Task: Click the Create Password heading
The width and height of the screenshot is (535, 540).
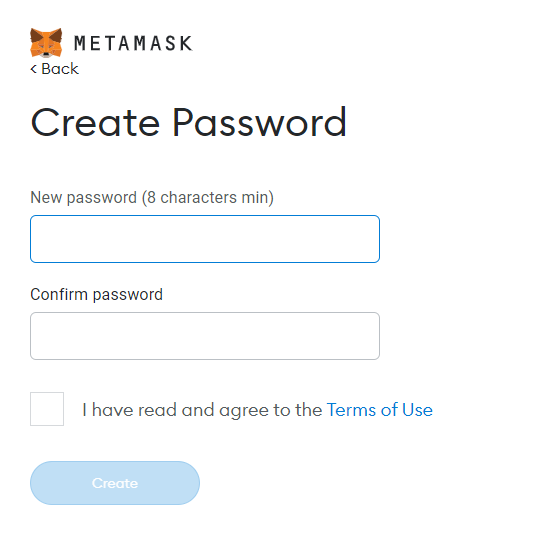Action: (x=188, y=122)
